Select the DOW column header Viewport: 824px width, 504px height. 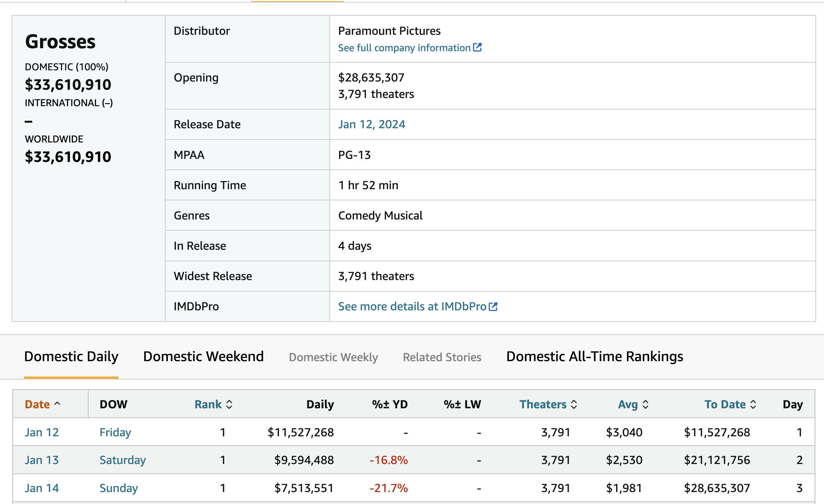[x=113, y=404]
